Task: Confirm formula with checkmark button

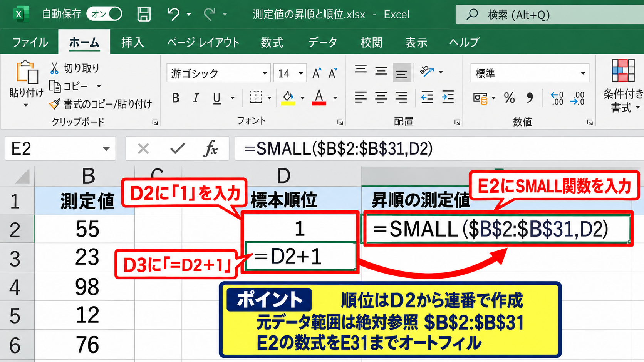Action: 177,148
